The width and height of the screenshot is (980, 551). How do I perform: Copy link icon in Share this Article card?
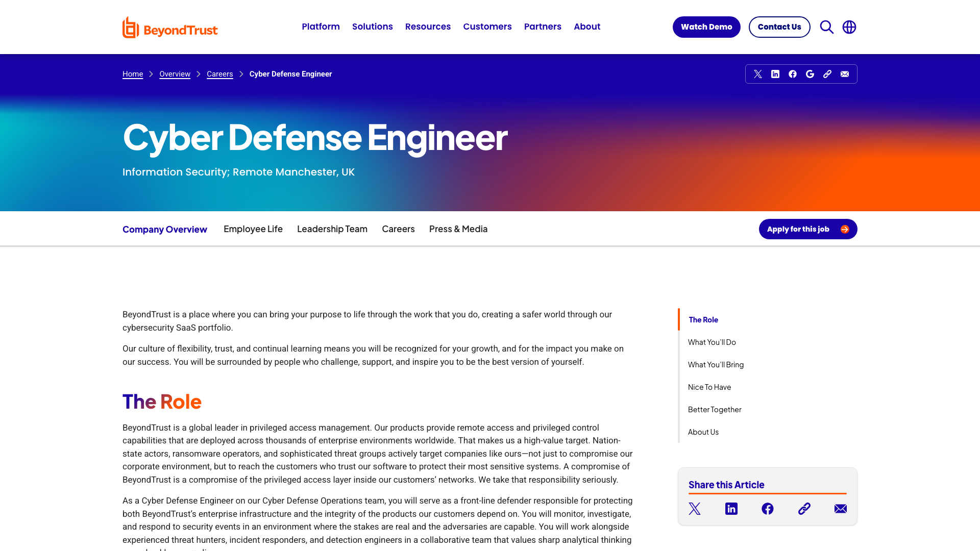point(804,509)
